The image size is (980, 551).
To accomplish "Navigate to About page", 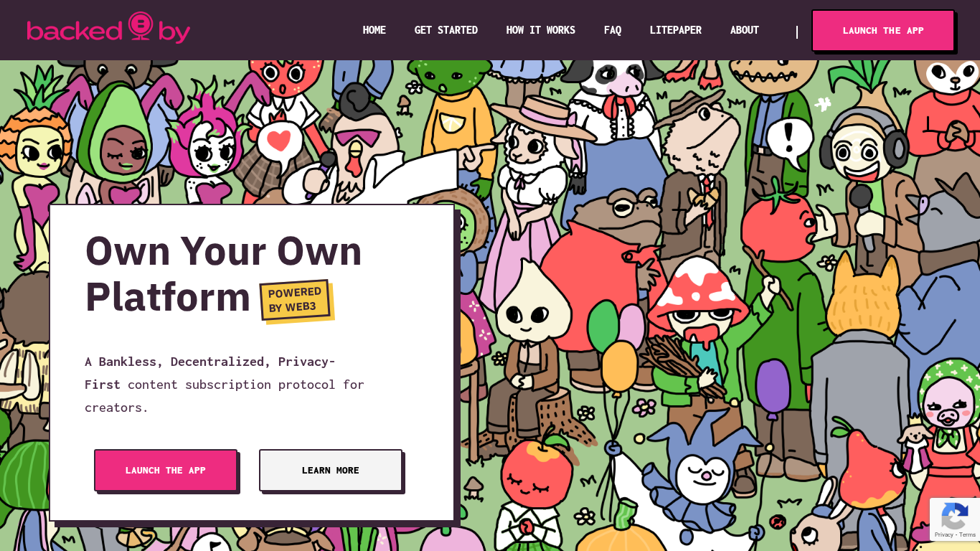I will pyautogui.click(x=745, y=30).
